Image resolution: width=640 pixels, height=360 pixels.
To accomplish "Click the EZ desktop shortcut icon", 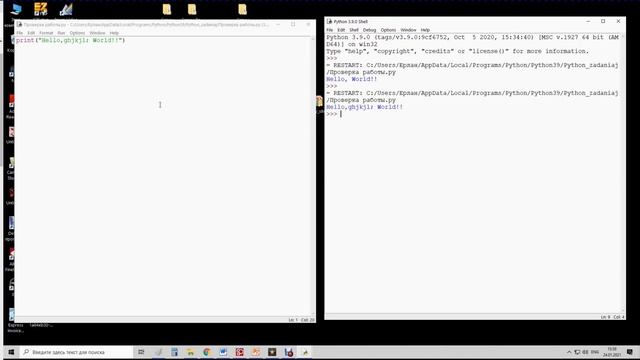I will tap(40, 9).
